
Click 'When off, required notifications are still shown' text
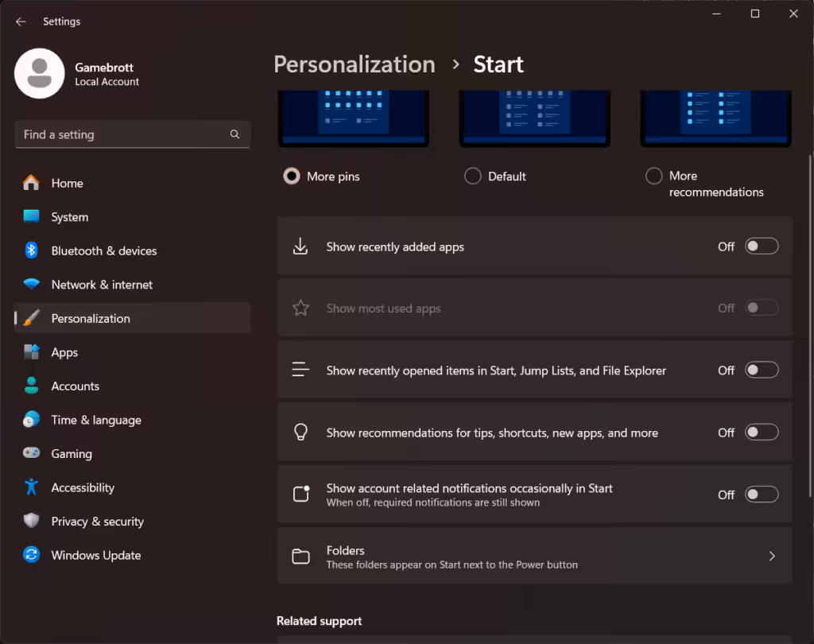[433, 502]
